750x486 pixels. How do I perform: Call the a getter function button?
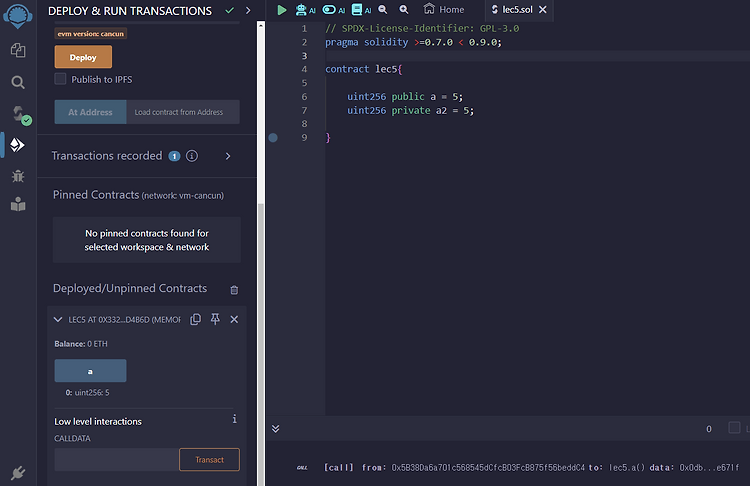point(90,371)
